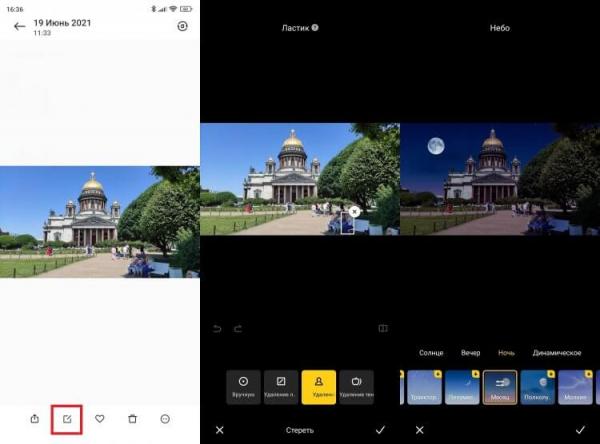Screen dimensions: 600x444
Task: Undo the last eraser action
Action: pos(217,328)
